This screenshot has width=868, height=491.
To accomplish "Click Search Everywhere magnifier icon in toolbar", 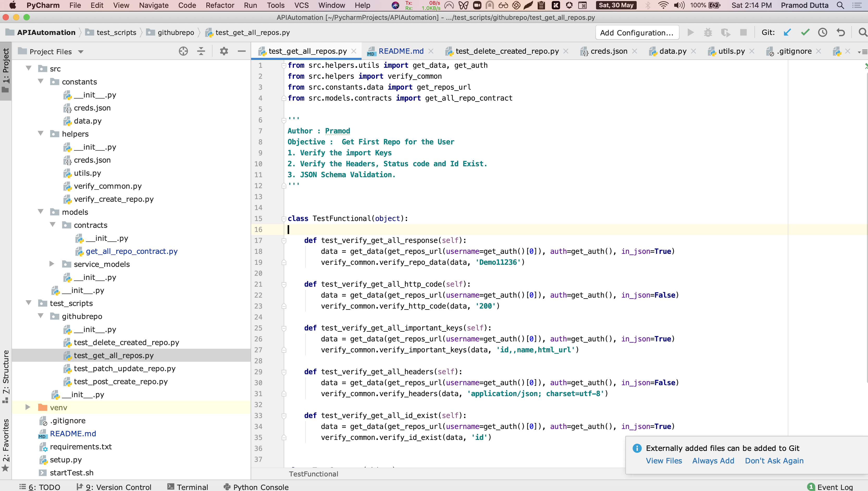I will (x=862, y=32).
